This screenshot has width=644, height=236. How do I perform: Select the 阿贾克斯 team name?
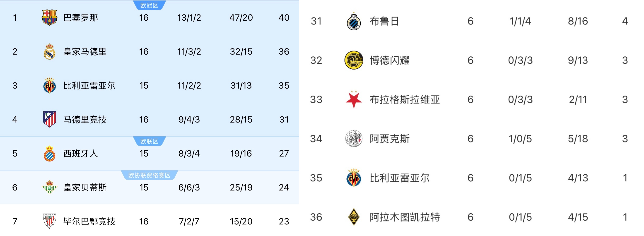(389, 139)
